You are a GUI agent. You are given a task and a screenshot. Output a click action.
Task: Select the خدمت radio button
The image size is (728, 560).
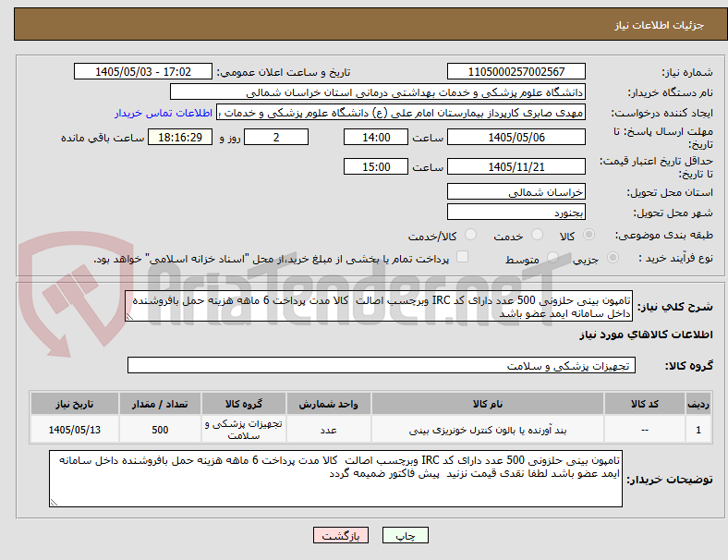point(537,235)
